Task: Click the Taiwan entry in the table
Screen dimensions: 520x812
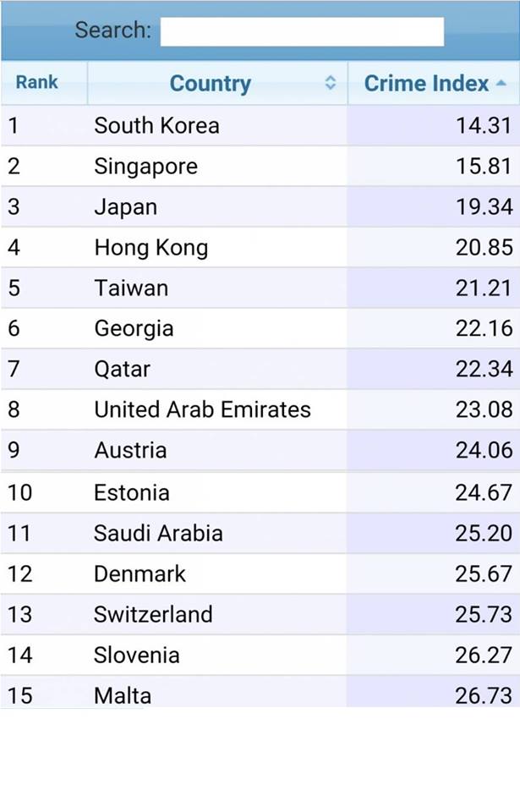Action: [131, 288]
